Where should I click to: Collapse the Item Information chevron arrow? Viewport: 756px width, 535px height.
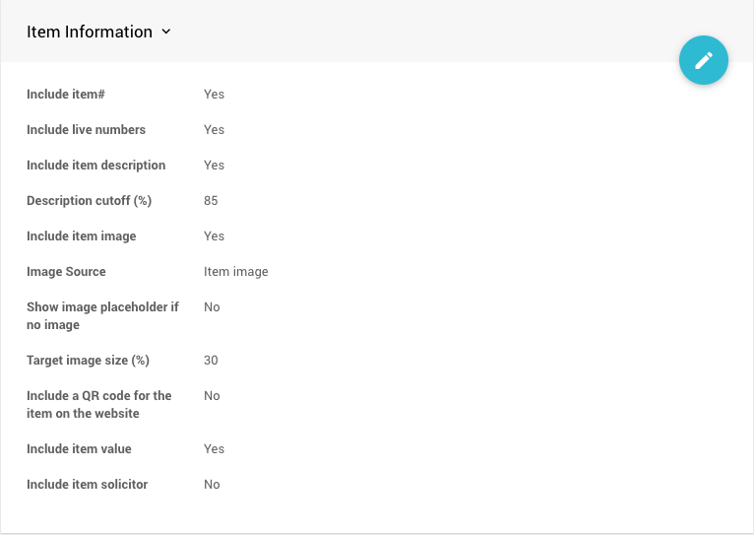pos(166,32)
